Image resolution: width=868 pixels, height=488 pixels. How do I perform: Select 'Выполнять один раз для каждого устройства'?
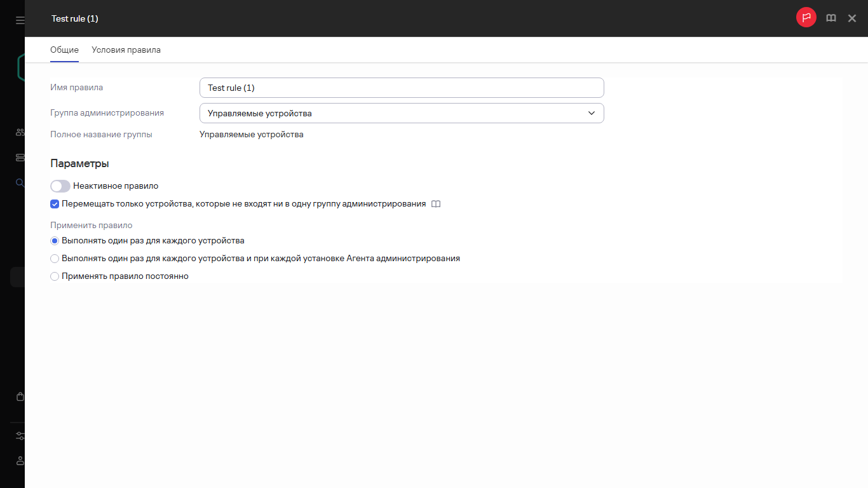point(55,241)
